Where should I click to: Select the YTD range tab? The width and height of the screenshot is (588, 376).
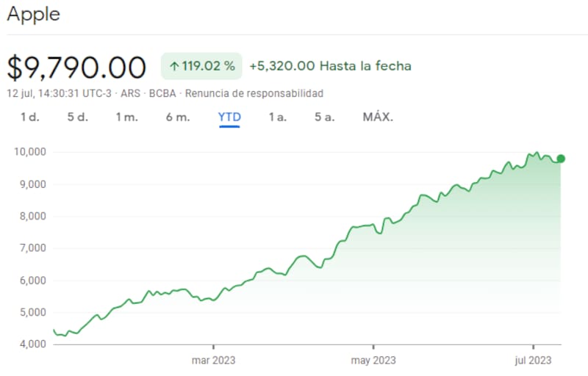[229, 117]
